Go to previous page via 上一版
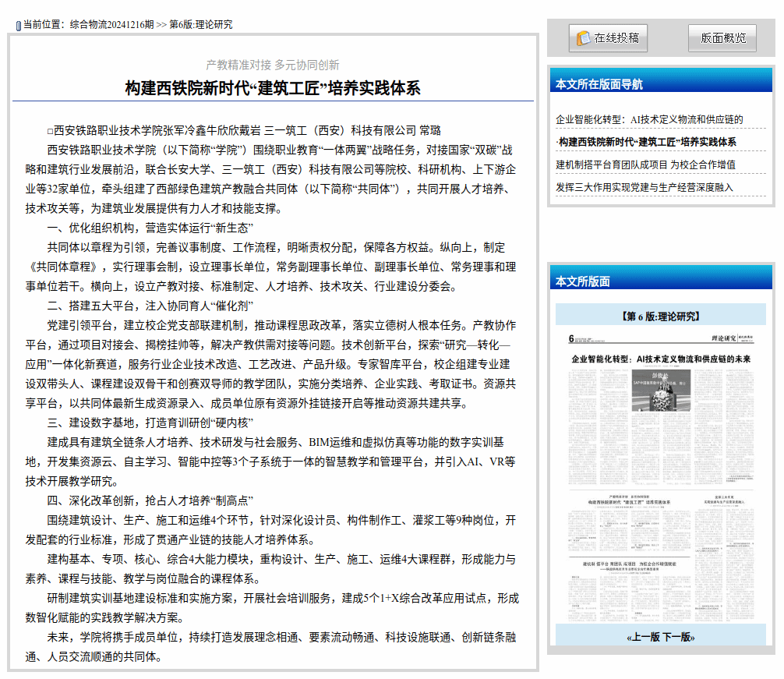 click(x=645, y=637)
